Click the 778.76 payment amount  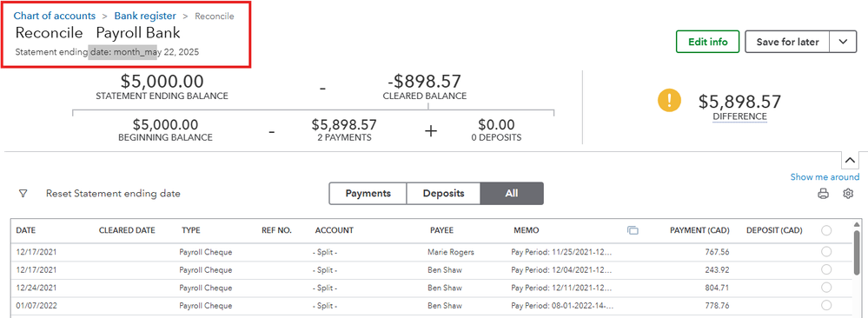(x=718, y=305)
